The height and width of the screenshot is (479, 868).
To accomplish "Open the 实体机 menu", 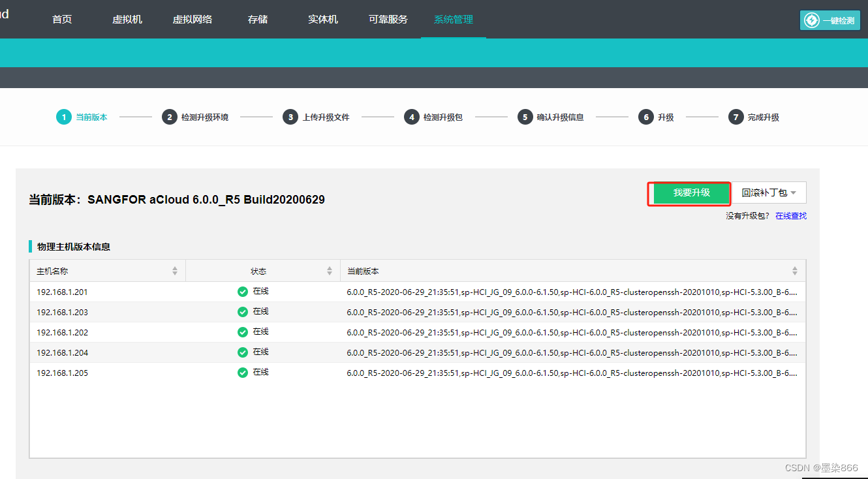I will [323, 20].
